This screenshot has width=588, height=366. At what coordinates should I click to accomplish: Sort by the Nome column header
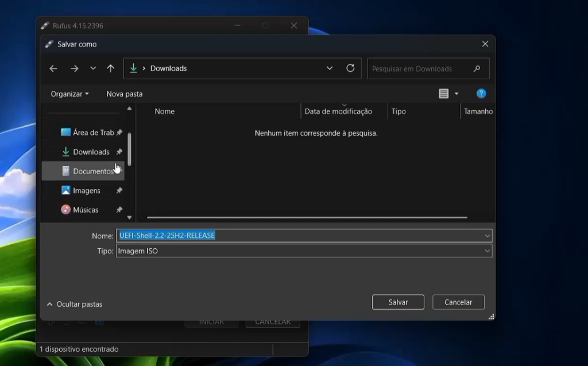165,111
